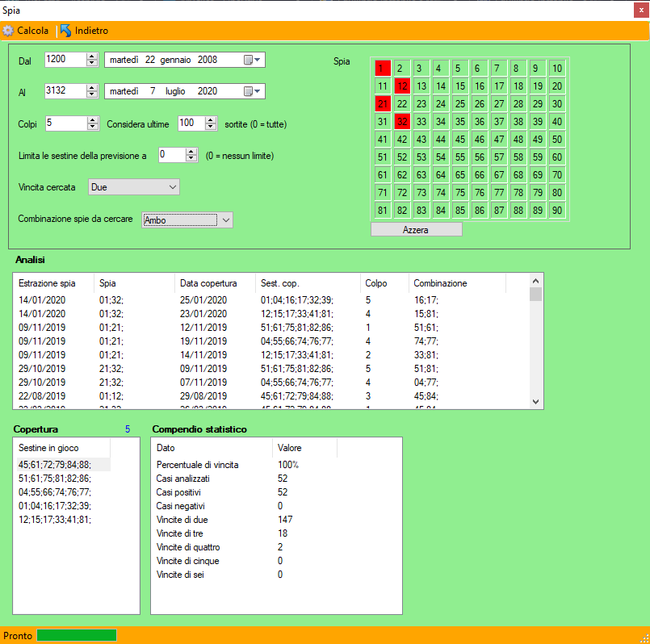Click the Al draw number field
The height and width of the screenshot is (644, 650).
[65, 90]
